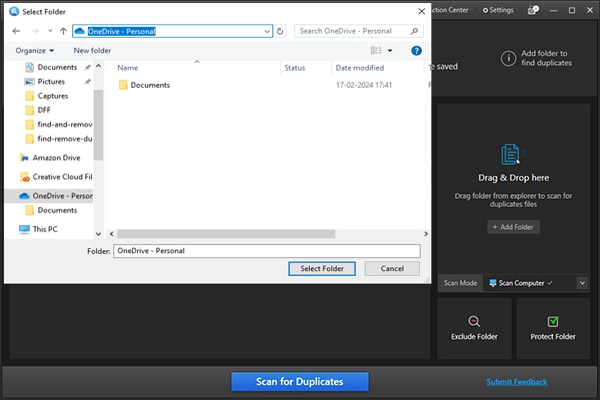Click the Drag & Drop document icon
Screen dimensions: 600x400
coord(511,154)
